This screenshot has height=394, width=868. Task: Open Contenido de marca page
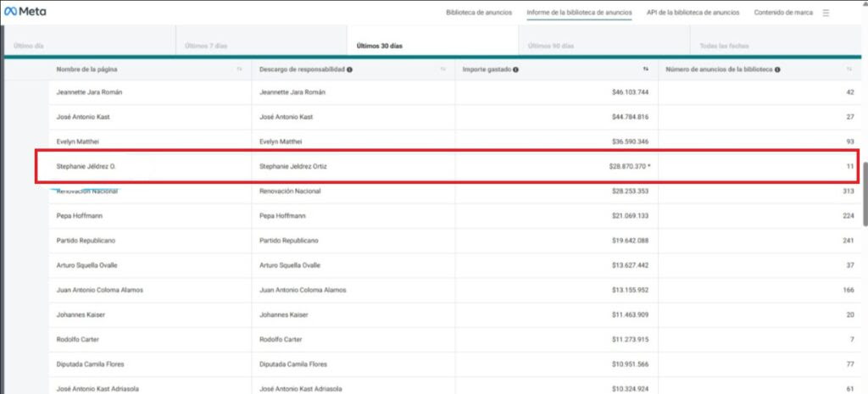784,13
